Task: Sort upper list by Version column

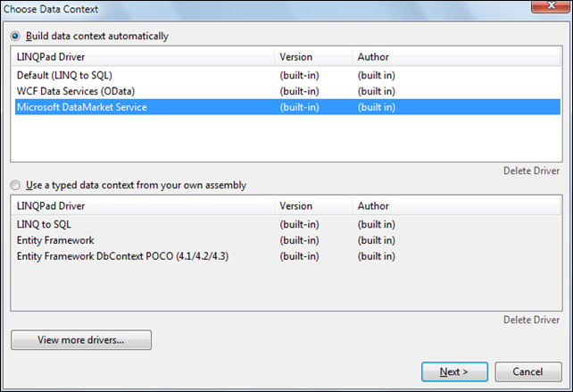Action: [x=313, y=56]
